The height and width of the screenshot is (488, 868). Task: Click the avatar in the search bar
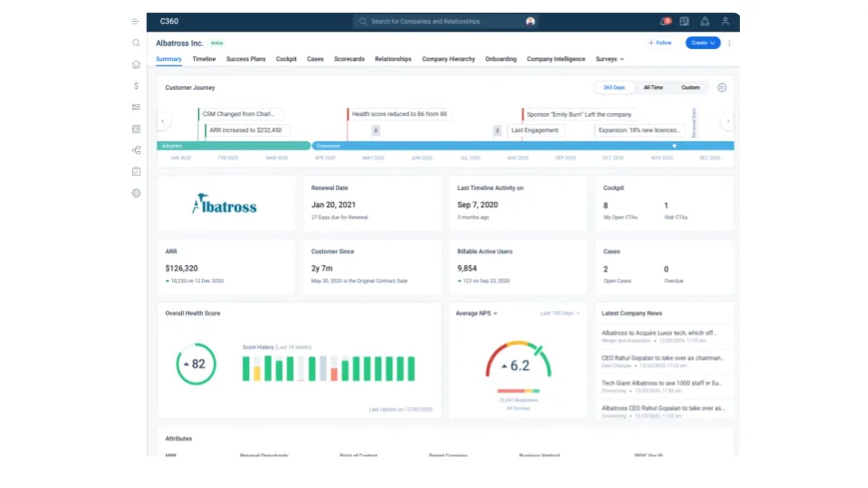[x=531, y=21]
